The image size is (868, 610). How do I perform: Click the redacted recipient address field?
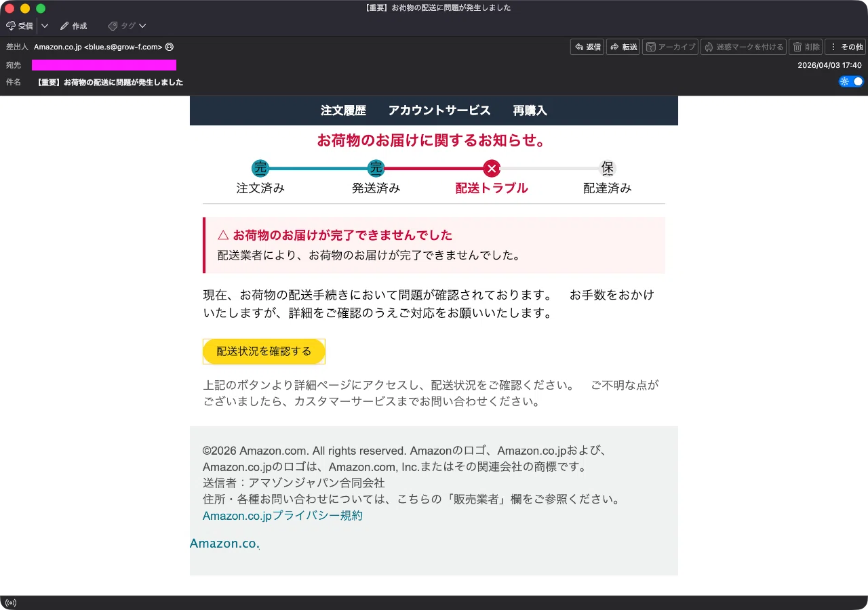click(104, 65)
